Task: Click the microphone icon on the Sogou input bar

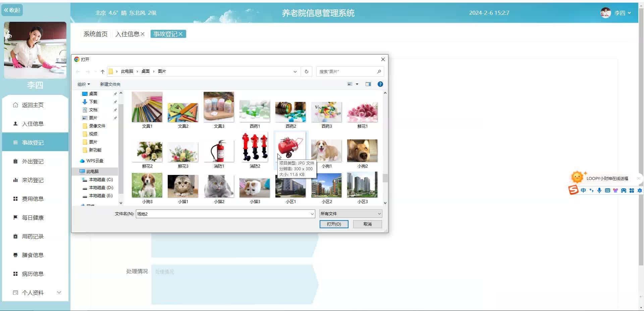Action: (x=599, y=190)
